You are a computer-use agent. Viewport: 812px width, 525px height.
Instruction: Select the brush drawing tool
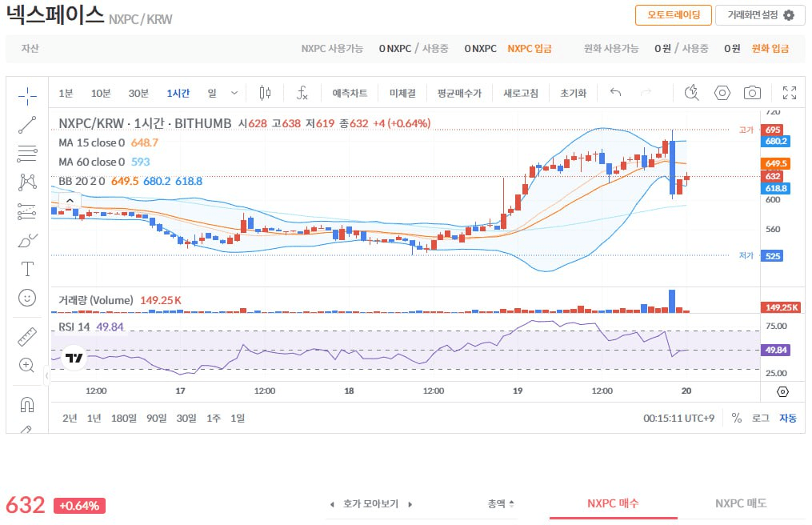tap(27, 240)
